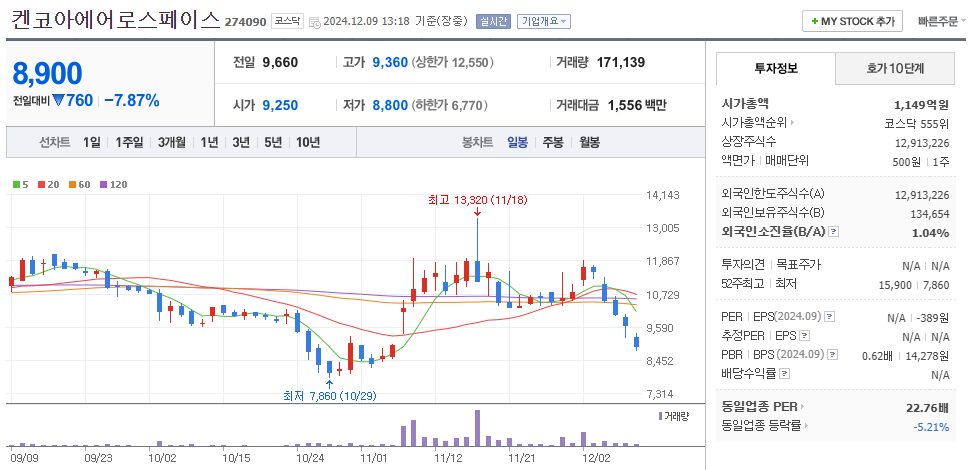Click the help icon beside 추정PER EPS

click(x=804, y=336)
